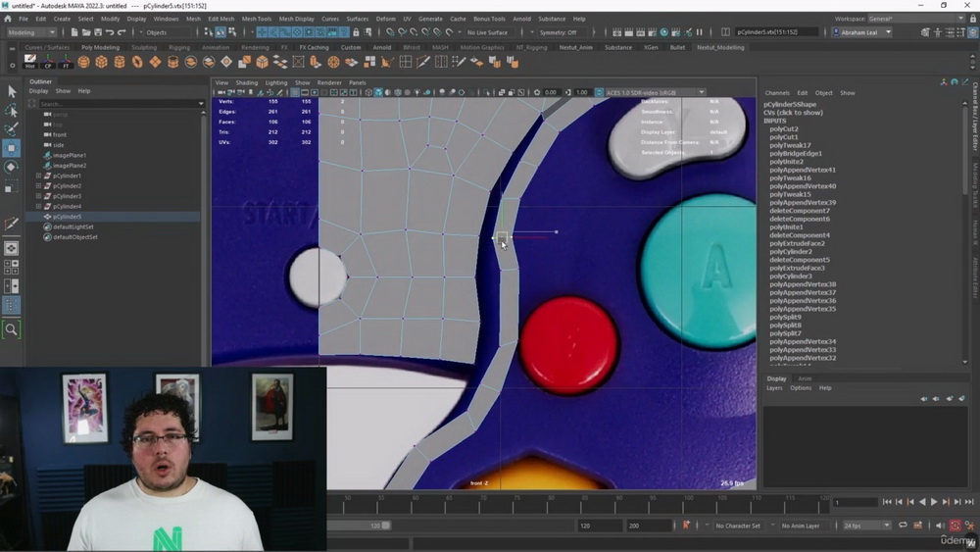This screenshot has width=980, height=552.
Task: Open the viewport Shading menu
Action: (x=246, y=82)
